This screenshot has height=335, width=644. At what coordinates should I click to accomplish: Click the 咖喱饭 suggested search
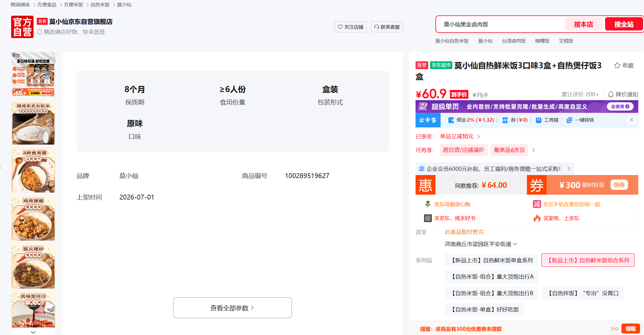pos(542,41)
